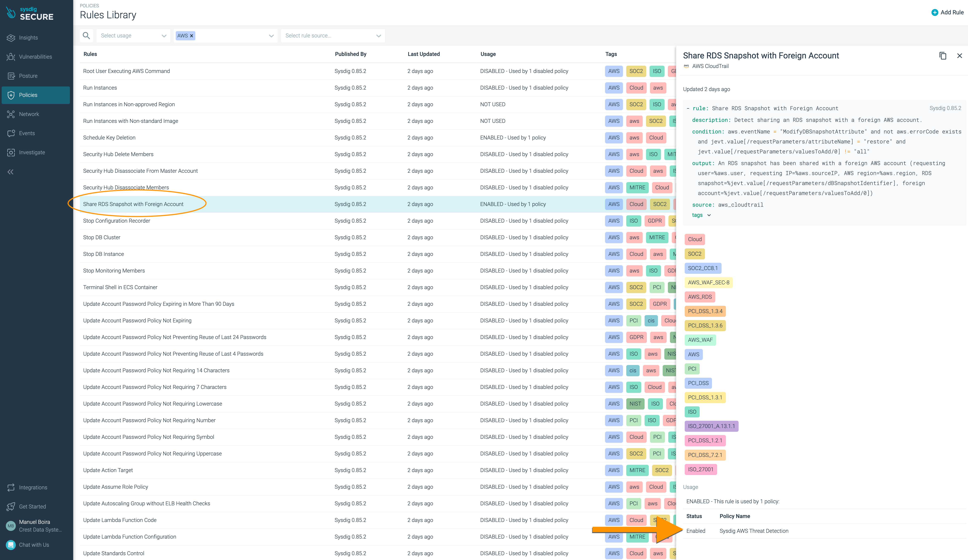
Task: Click the PCI_DSS_7.2.1 tag chip
Action: [x=705, y=455]
